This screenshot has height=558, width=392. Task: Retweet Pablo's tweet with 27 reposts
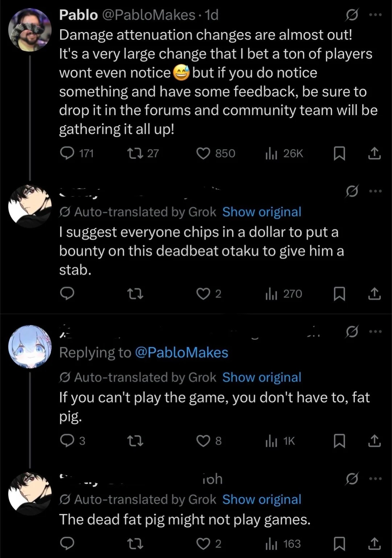pos(135,154)
